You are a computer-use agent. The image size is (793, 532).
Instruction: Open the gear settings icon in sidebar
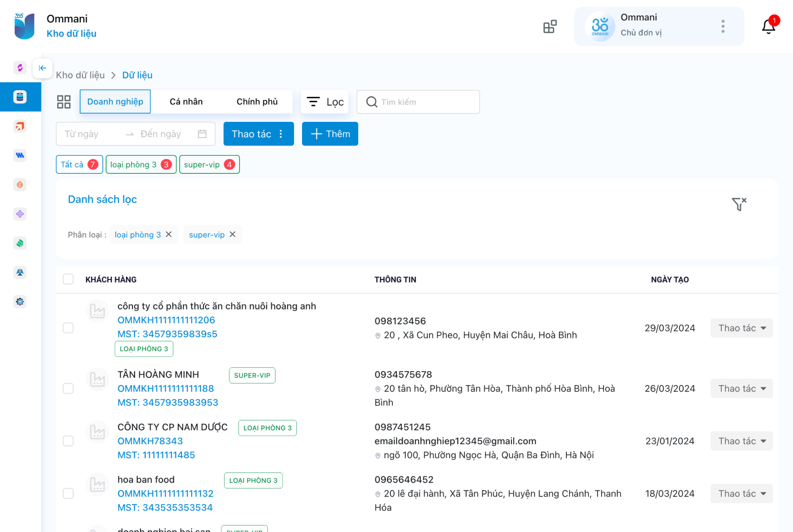pyautogui.click(x=20, y=301)
